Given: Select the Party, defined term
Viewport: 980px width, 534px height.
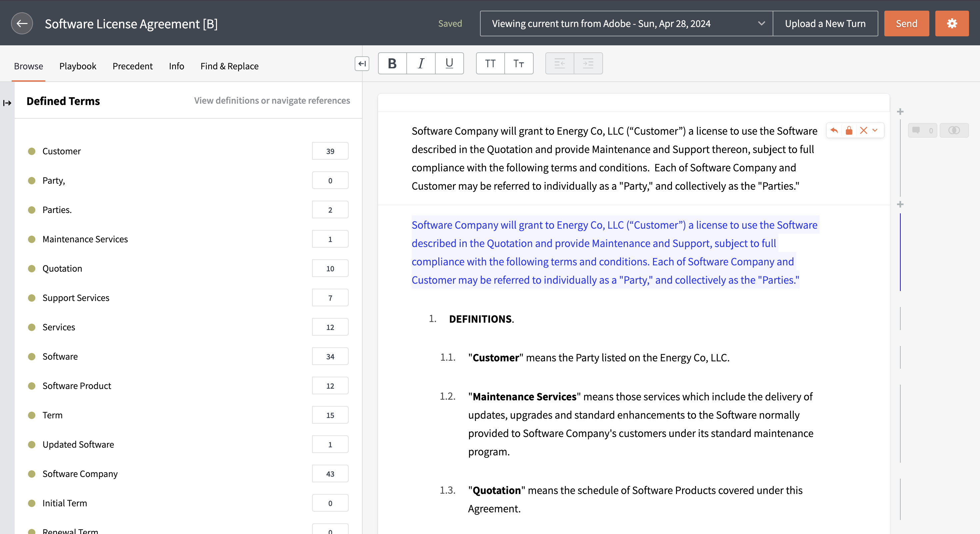Looking at the screenshot, I should [54, 181].
